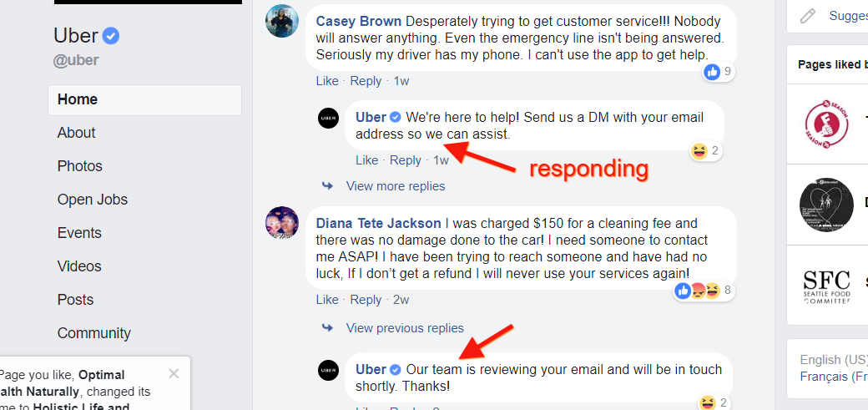Open the Community section in sidebar
The width and height of the screenshot is (868, 410).
point(94,333)
